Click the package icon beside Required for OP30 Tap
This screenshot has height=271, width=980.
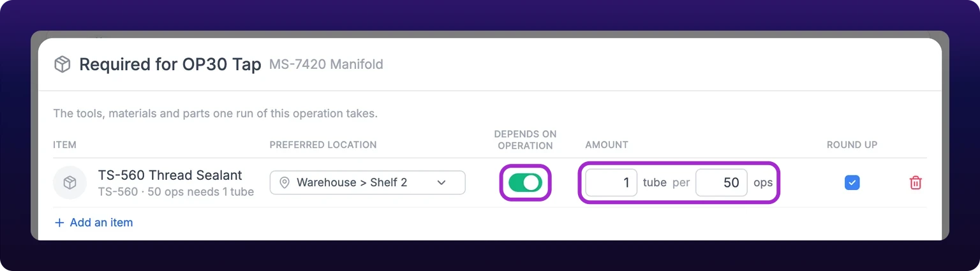click(x=62, y=64)
